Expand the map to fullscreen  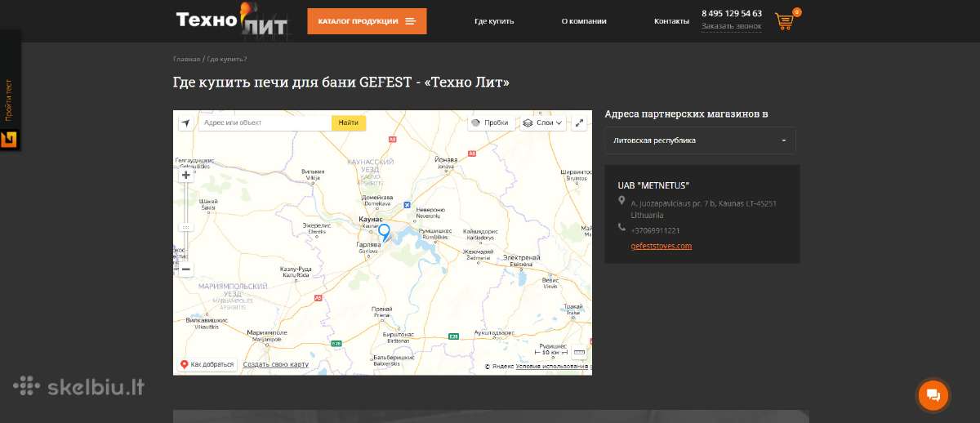580,122
